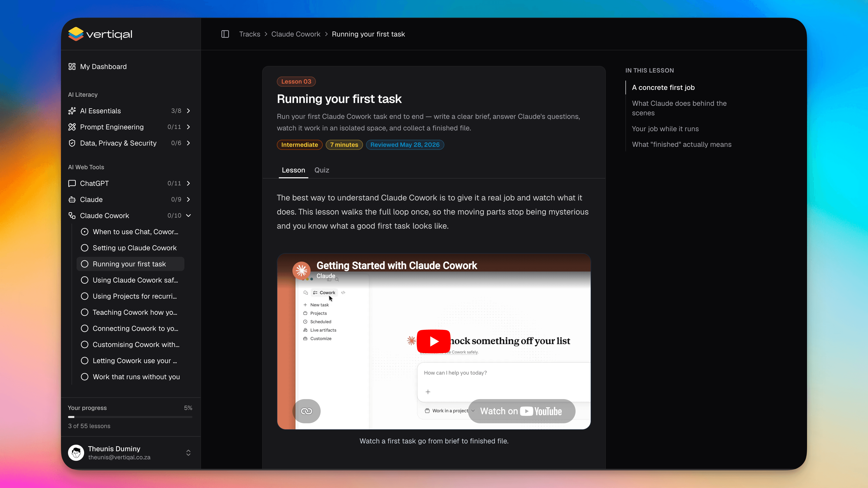The height and width of the screenshot is (488, 868).
Task: Go to Claude Cowork in the breadcrumb
Action: coord(296,34)
